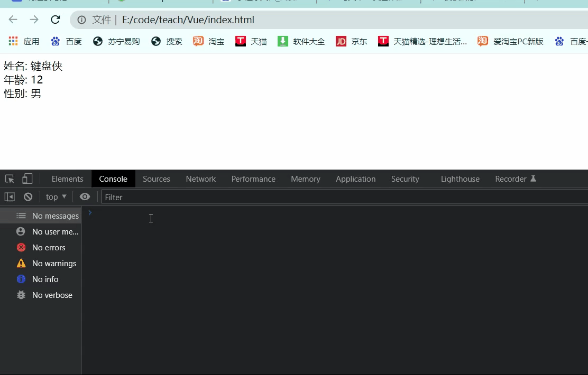
Task: Reload the page
Action: 55,20
